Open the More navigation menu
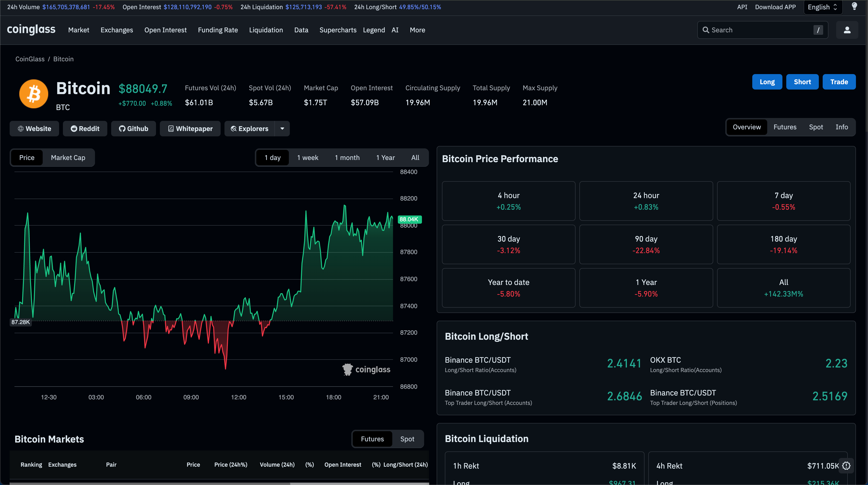This screenshot has width=868, height=485. (417, 30)
